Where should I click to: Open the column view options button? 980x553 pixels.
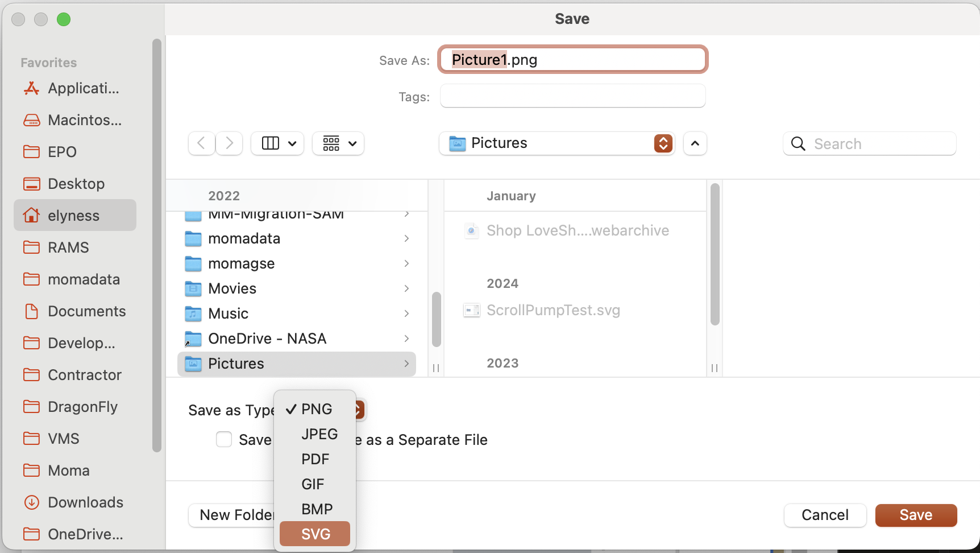click(278, 143)
